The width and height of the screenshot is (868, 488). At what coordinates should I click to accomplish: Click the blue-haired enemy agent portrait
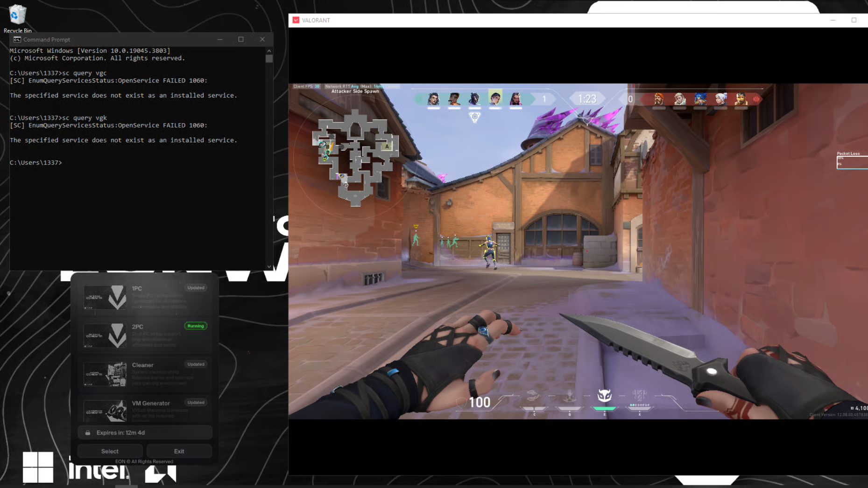coord(700,99)
